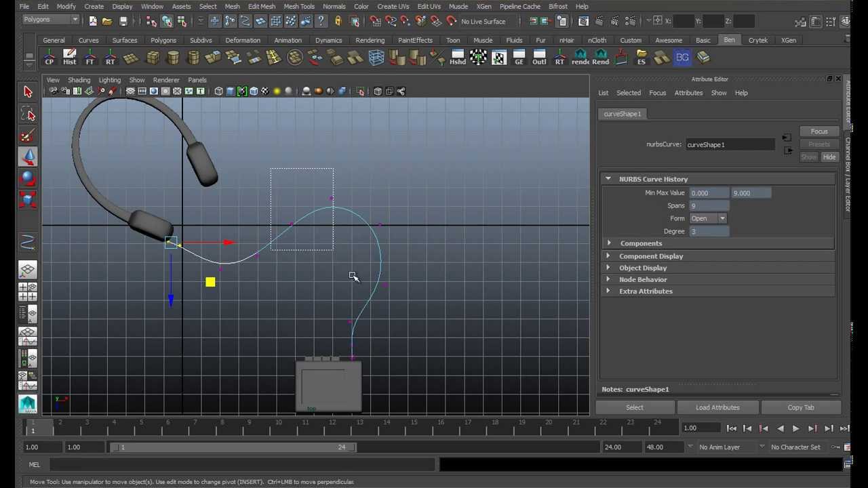Expand Object Display section
Screen dimensions: 868x488
point(608,268)
